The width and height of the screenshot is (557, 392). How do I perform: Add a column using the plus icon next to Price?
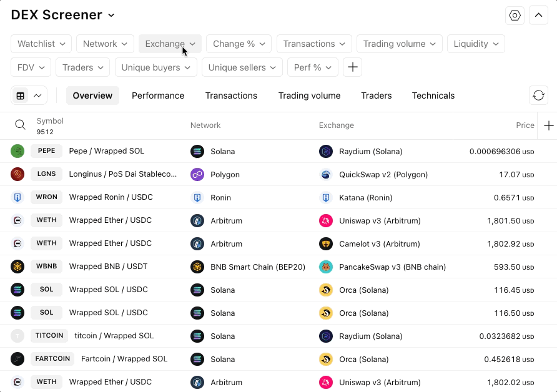click(548, 125)
